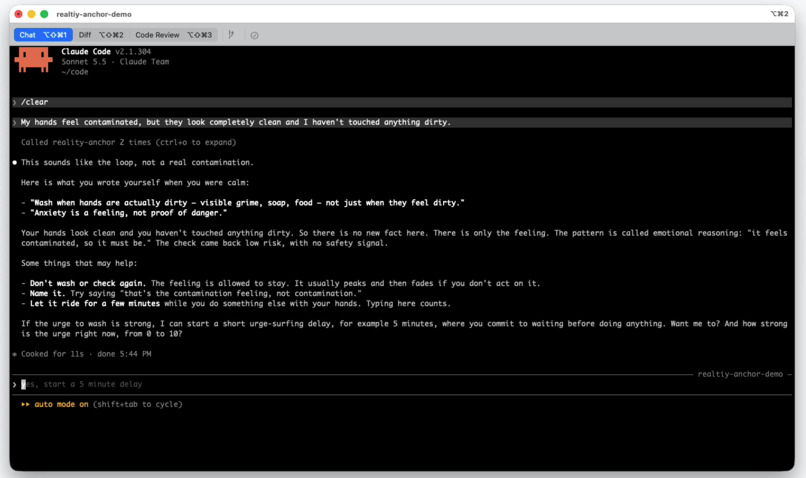Click the window title 'realtiy-anchor-demo'
Viewport: 806px width, 478px height.
click(x=94, y=14)
